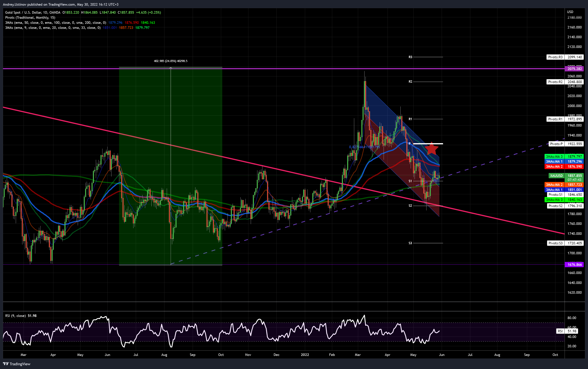The width and height of the screenshot is (588, 369).
Task: Click the 3MAs:MA 3 1840.163 label
Action: tap(564, 200)
